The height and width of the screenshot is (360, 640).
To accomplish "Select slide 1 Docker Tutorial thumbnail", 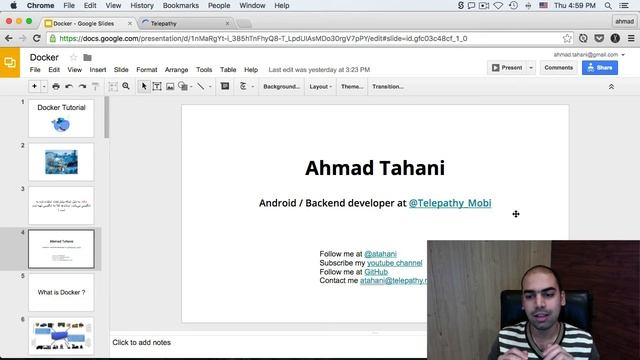I will point(61,118).
